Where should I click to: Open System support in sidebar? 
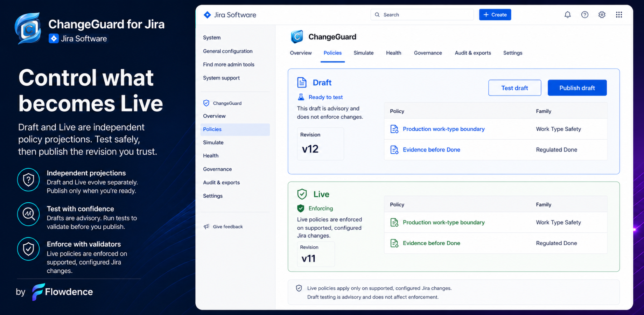click(221, 78)
